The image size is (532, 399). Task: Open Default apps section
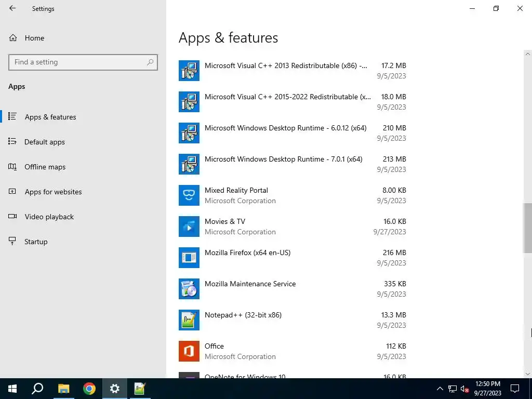pyautogui.click(x=45, y=142)
